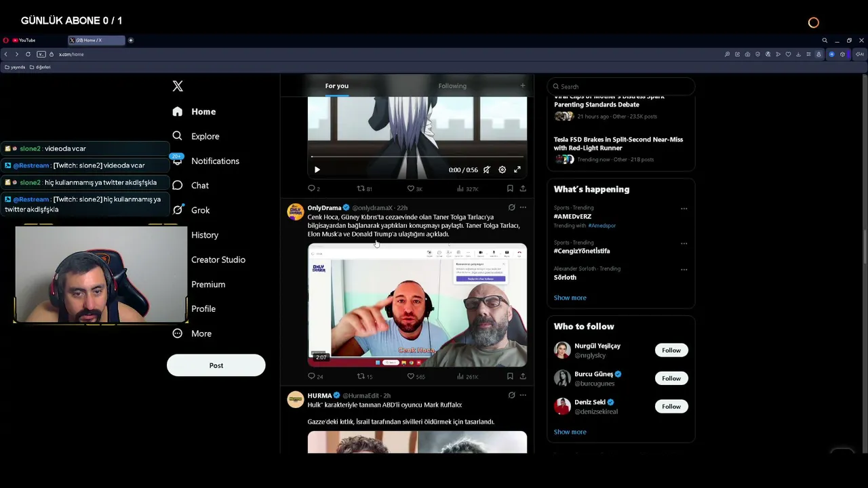Screen dimensions: 868x488
Task: Open browser downloads icon
Action: (798, 54)
